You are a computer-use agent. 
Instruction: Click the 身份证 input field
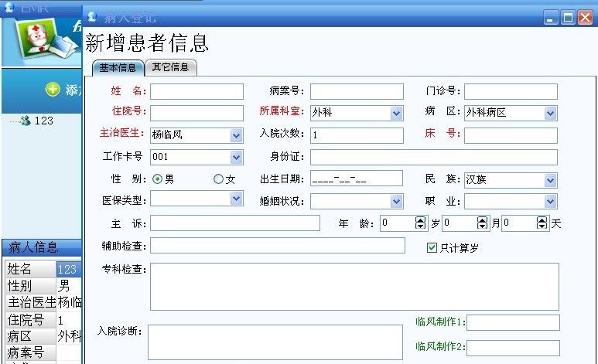tap(434, 157)
